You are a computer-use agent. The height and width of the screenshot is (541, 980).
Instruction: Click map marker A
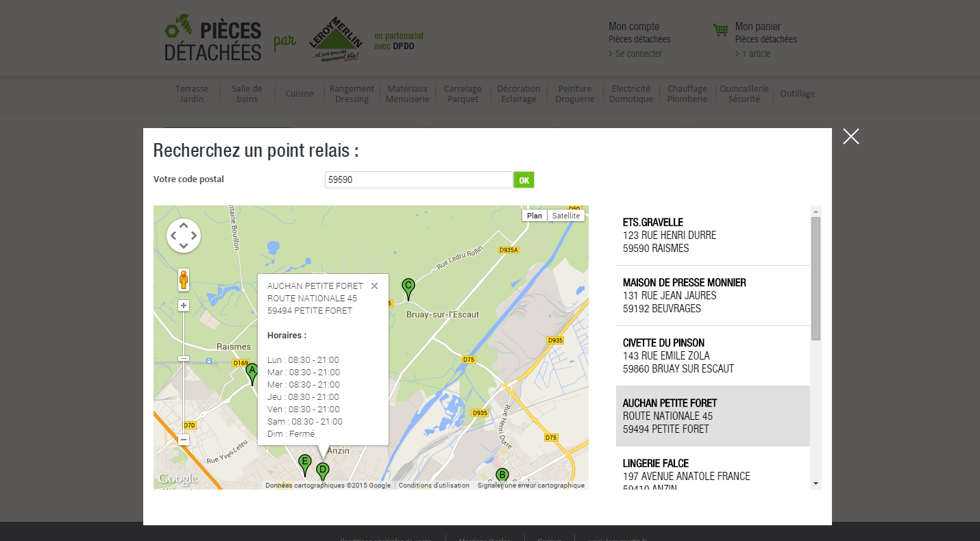click(252, 374)
